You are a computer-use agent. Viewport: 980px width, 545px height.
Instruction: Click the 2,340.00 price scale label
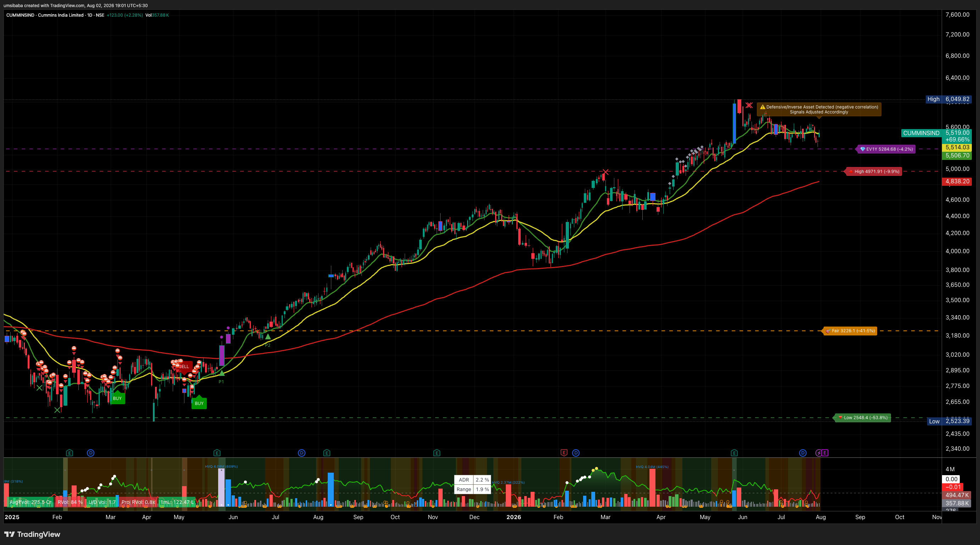[957, 449]
